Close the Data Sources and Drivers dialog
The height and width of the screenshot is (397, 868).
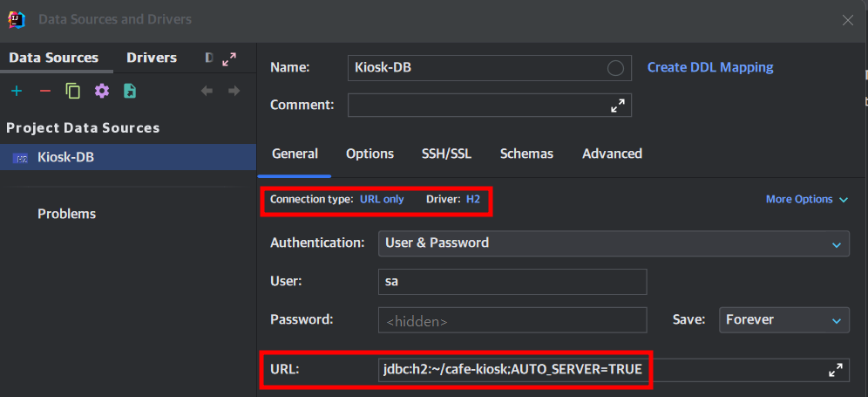coord(847,21)
